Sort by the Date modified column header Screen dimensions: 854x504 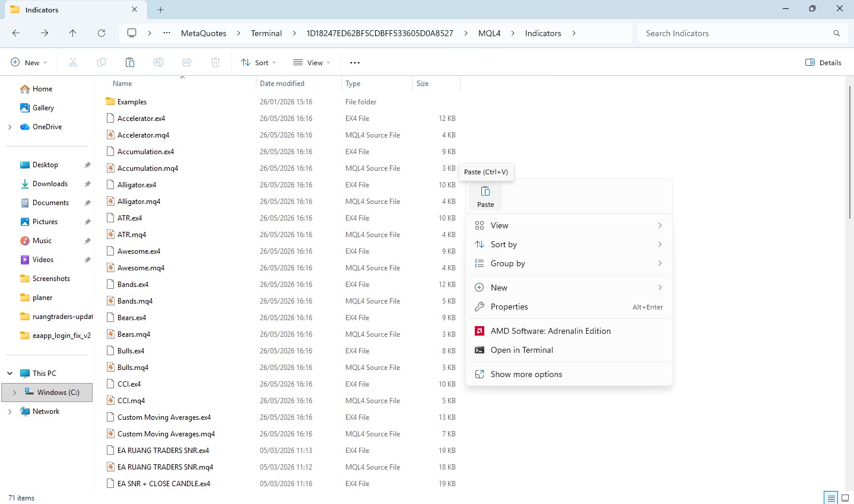pos(299,84)
